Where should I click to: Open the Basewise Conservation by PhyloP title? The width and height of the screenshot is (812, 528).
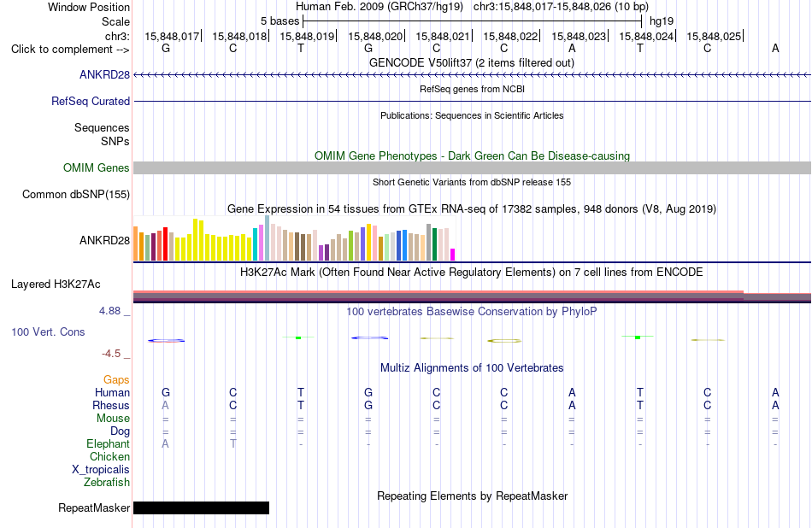(471, 311)
